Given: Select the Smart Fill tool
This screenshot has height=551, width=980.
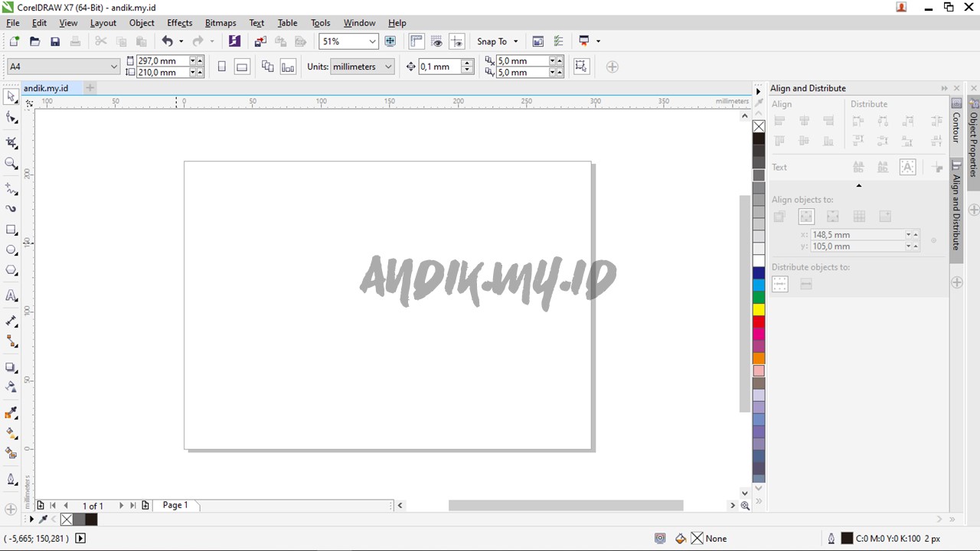Looking at the screenshot, I should coord(11,453).
